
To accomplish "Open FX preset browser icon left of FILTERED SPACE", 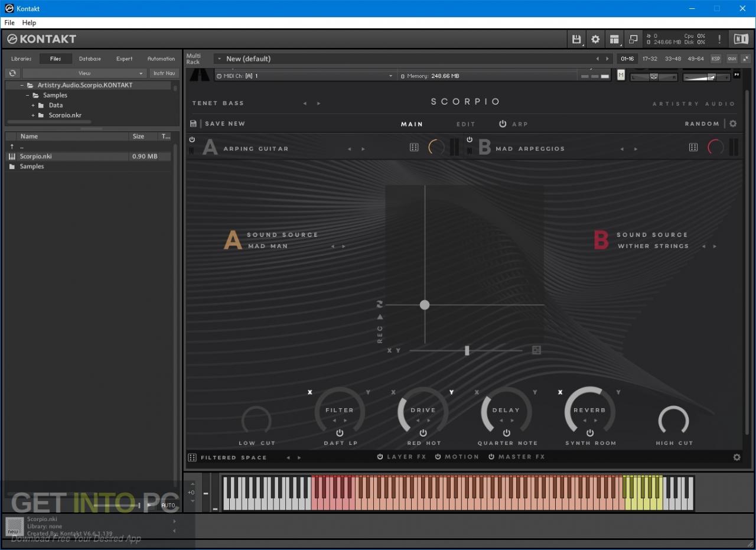I will [x=192, y=457].
